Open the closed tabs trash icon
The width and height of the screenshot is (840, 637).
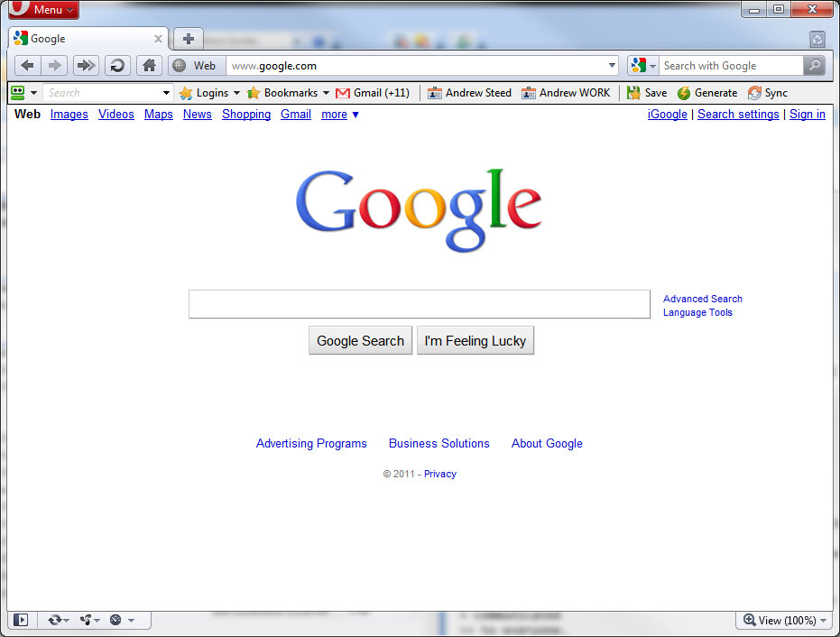[817, 39]
